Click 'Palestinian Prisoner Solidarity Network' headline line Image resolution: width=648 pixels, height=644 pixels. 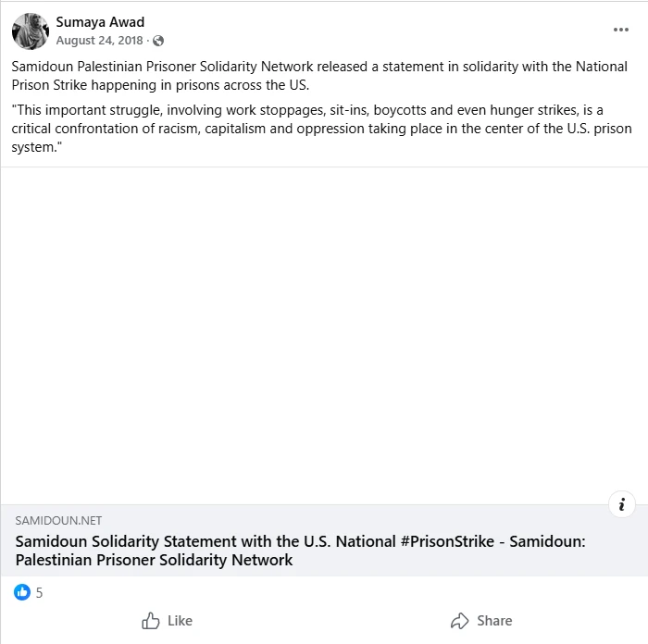[154, 560]
